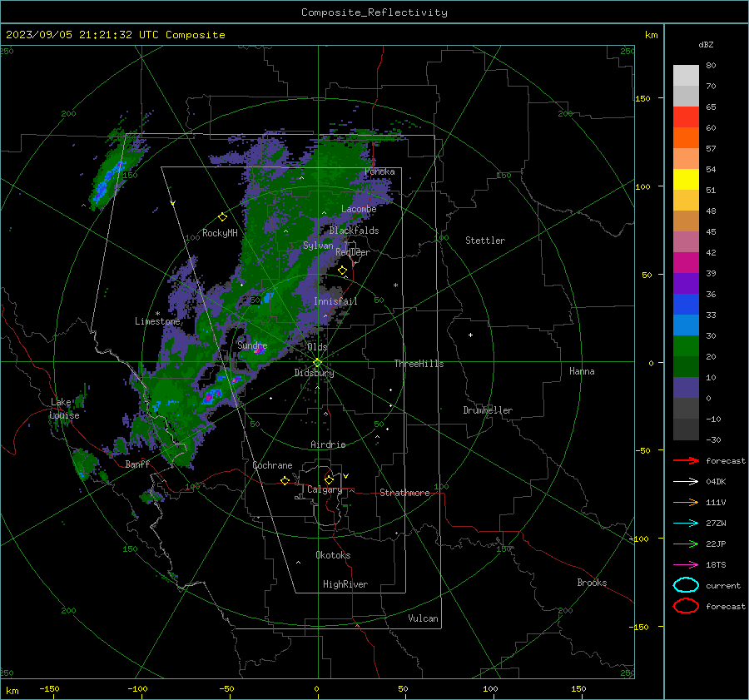Click the RockyMH label
The image size is (749, 700).
[x=220, y=233]
